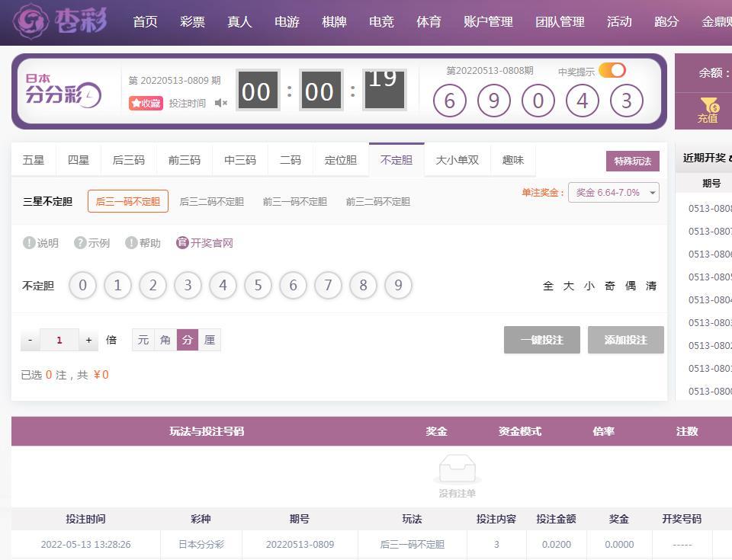Switch to the 定位胆 tab

341,160
